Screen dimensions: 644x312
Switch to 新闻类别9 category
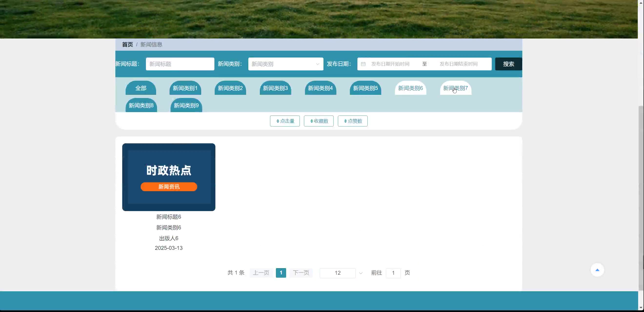click(186, 106)
